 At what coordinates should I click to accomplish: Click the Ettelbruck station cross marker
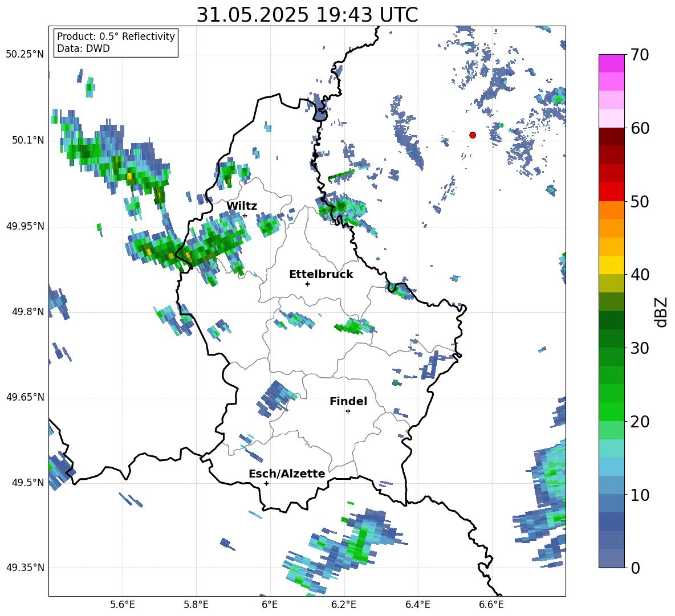[307, 284]
